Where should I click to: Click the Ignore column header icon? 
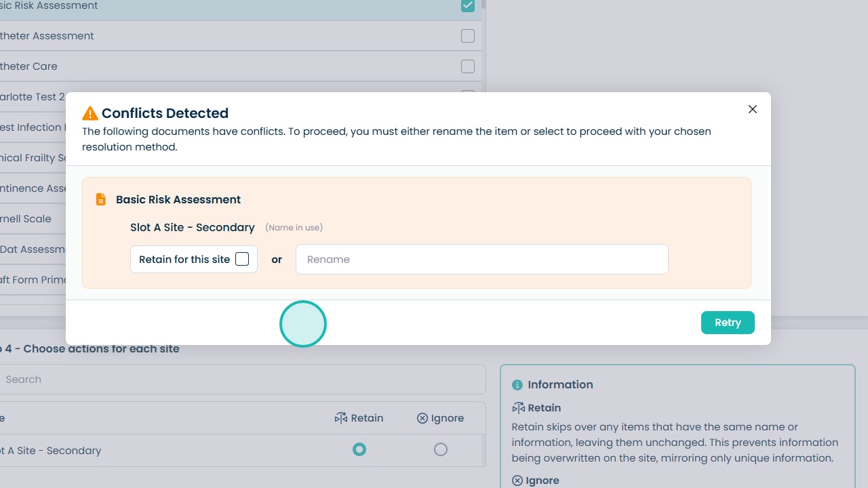tap(422, 418)
